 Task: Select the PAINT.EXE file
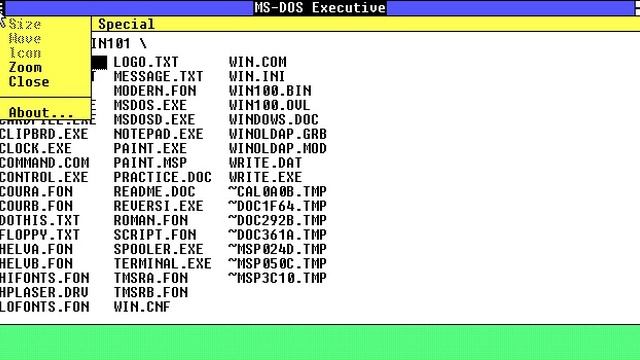click(x=150, y=148)
